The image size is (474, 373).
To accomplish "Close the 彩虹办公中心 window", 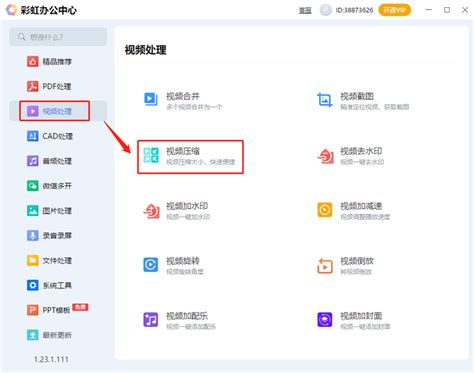I will [x=465, y=10].
